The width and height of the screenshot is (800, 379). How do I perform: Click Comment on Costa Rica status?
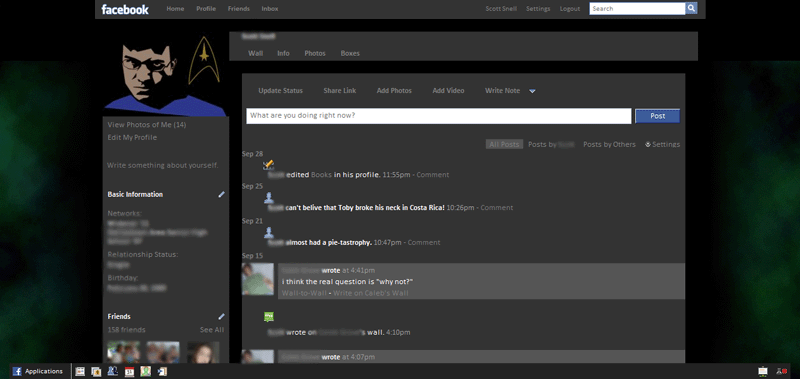tap(497, 208)
